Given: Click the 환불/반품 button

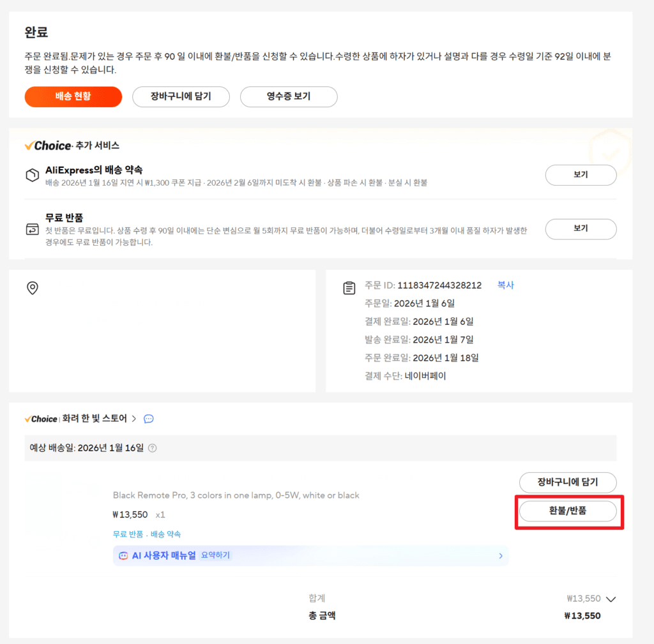Looking at the screenshot, I should [x=568, y=511].
